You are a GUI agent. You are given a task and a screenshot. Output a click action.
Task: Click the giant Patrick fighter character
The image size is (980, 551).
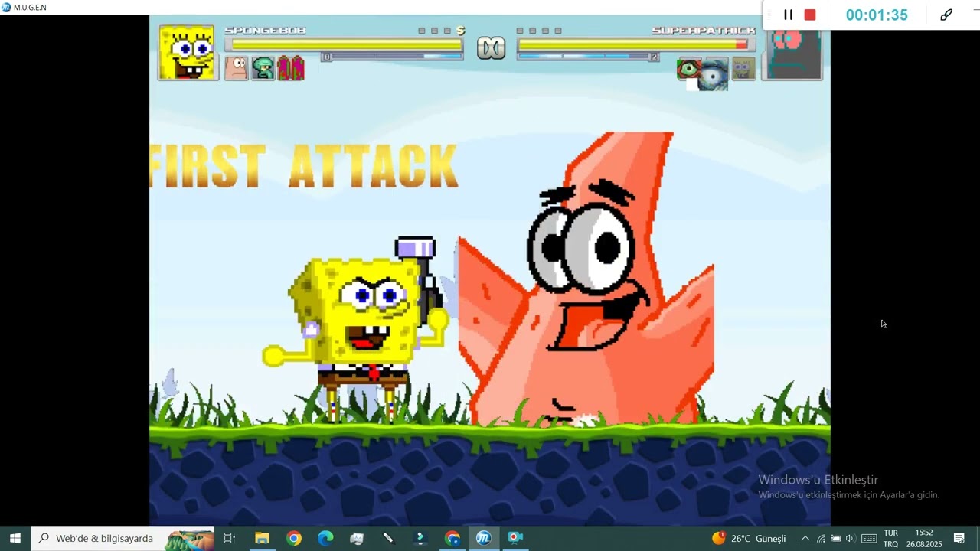click(586, 280)
